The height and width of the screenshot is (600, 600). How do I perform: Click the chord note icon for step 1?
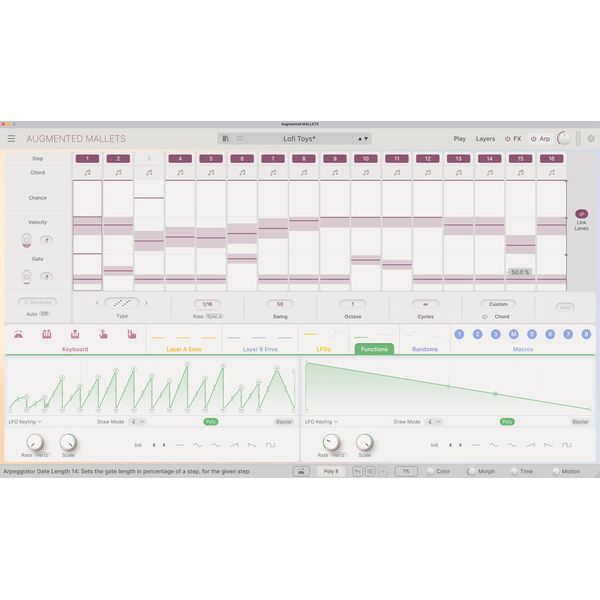coord(87,173)
